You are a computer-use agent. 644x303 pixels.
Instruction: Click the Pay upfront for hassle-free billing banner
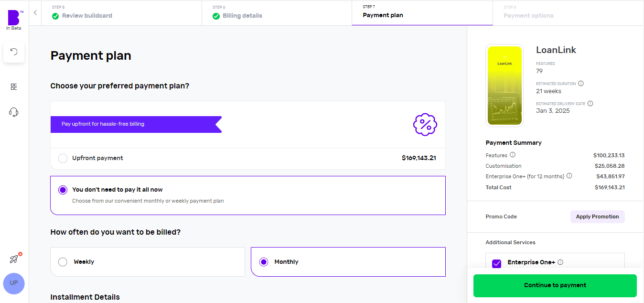coord(136,124)
